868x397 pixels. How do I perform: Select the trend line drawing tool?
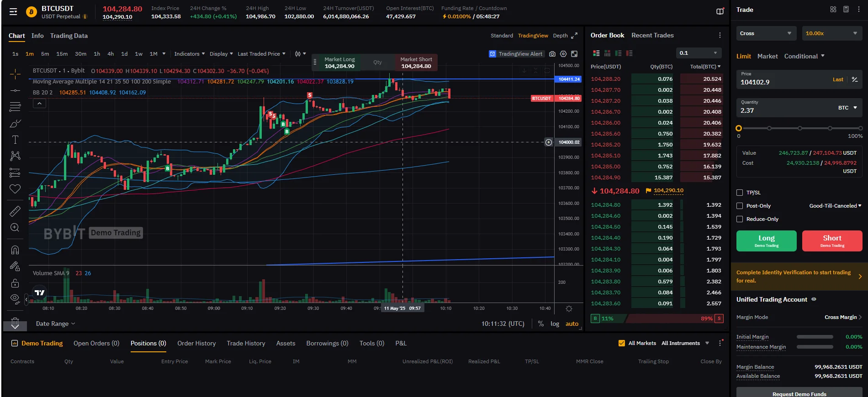[15, 91]
